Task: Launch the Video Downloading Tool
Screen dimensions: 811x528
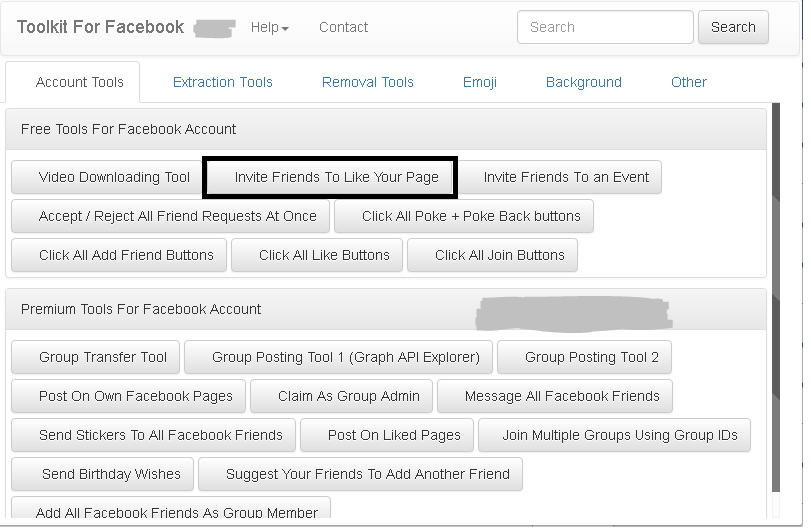Action: 107,177
